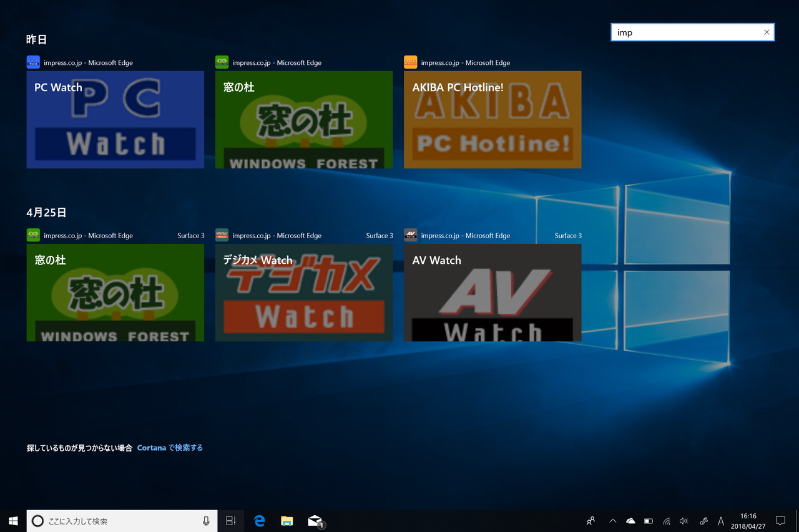Launch Microsoft Edge from the taskbar
Viewport: 799px width, 532px height.
click(x=260, y=521)
